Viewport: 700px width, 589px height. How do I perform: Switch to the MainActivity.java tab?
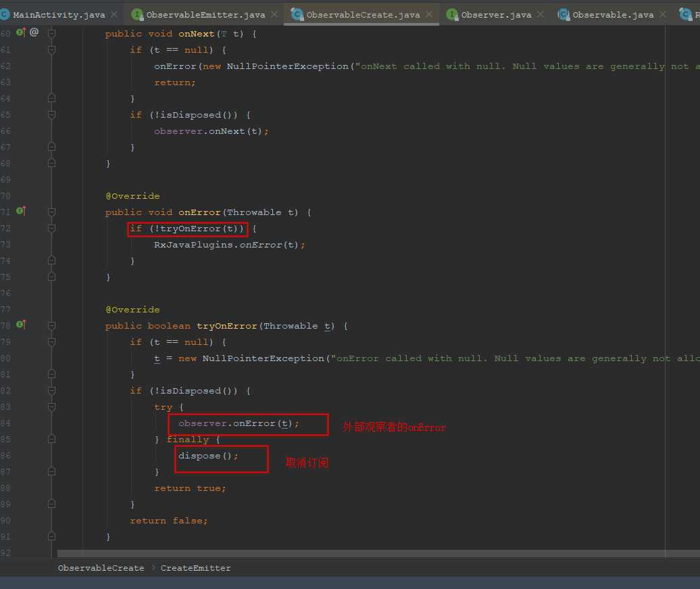pyautogui.click(x=59, y=15)
